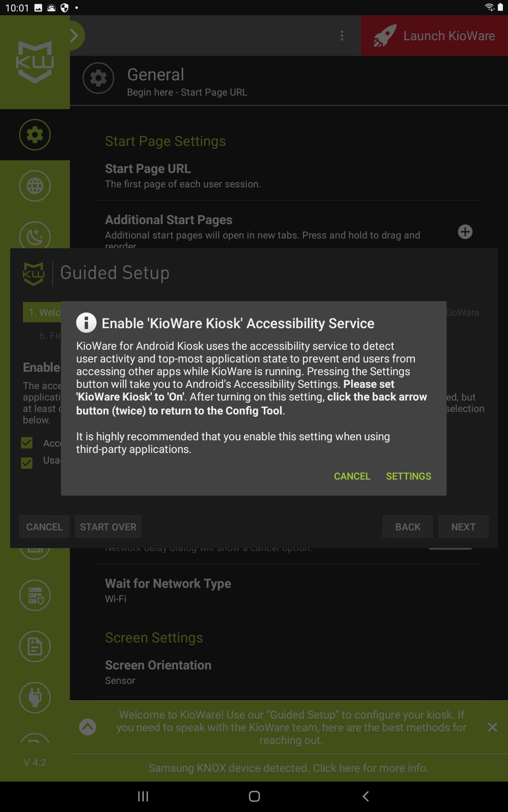
Task: Tap CANCEL in the accessibility dialog
Action: pos(352,476)
